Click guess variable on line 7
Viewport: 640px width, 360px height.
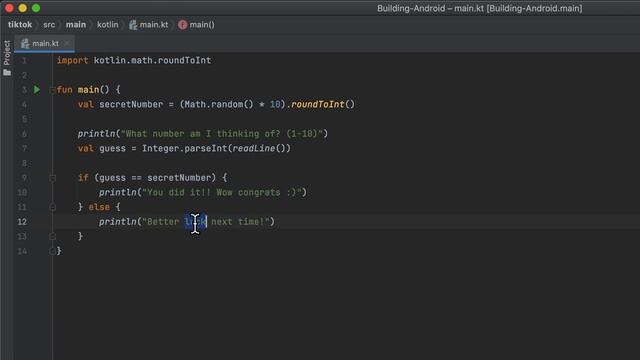pos(112,149)
